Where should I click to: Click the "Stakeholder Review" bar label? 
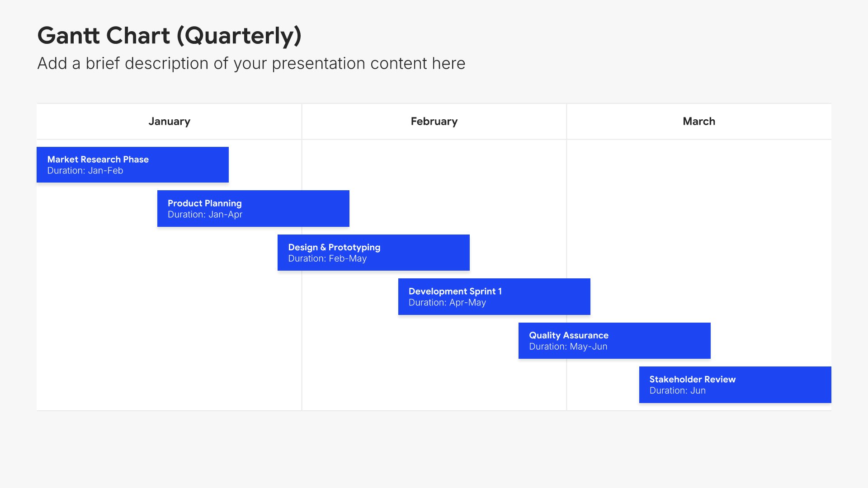pyautogui.click(x=692, y=380)
